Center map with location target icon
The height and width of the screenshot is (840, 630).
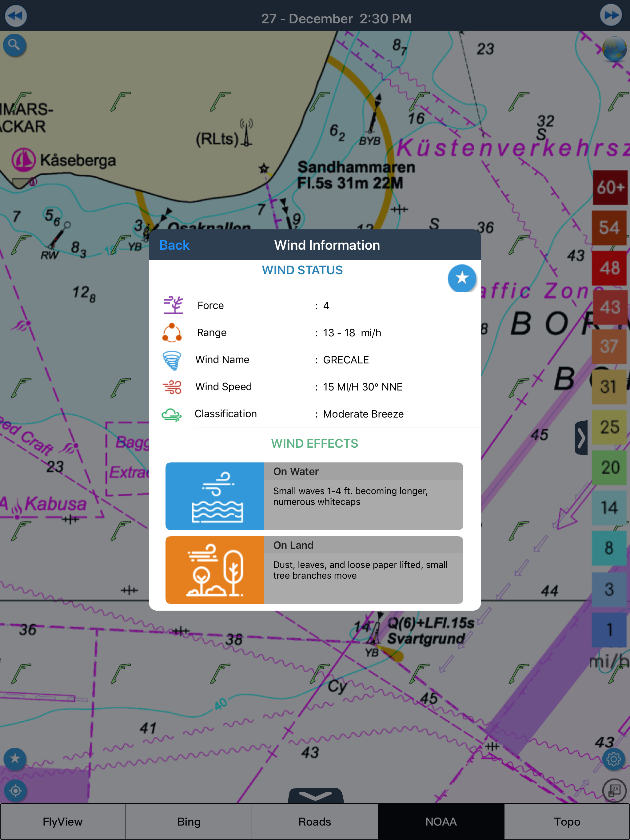coord(16,791)
